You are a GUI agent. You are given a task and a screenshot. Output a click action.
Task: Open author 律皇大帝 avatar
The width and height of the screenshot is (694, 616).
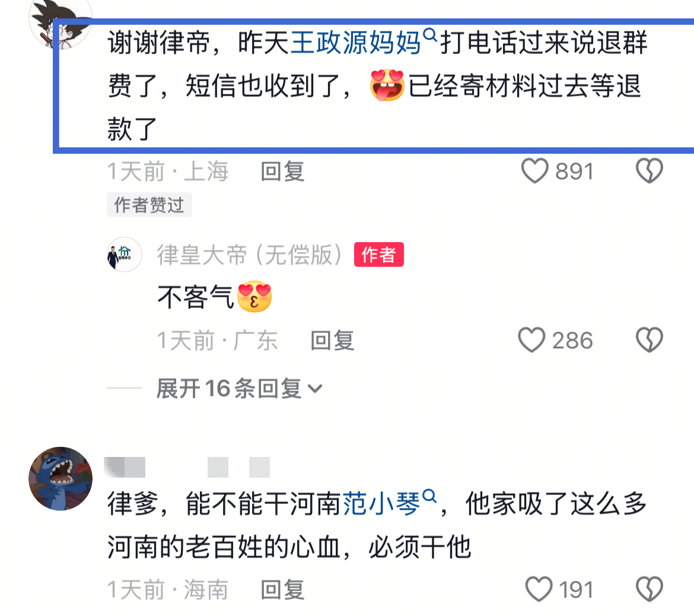[125, 254]
